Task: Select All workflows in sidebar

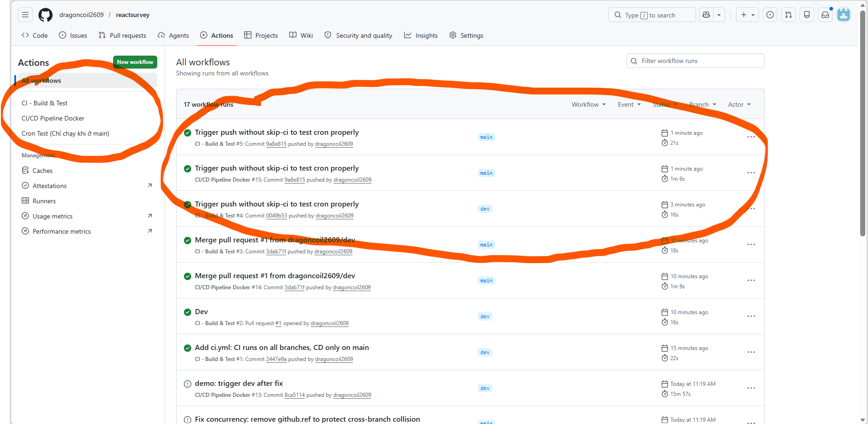Action: 87,80
